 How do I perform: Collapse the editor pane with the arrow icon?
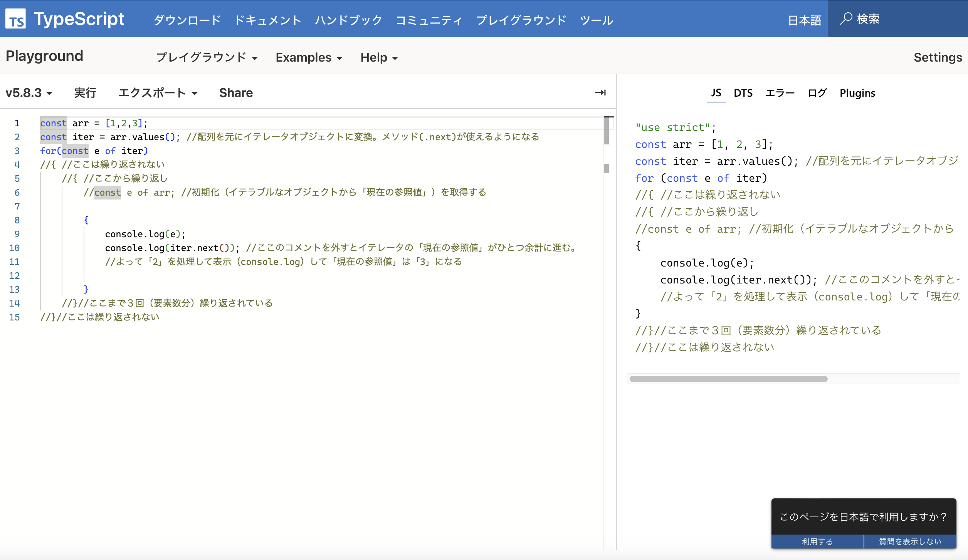point(601,92)
